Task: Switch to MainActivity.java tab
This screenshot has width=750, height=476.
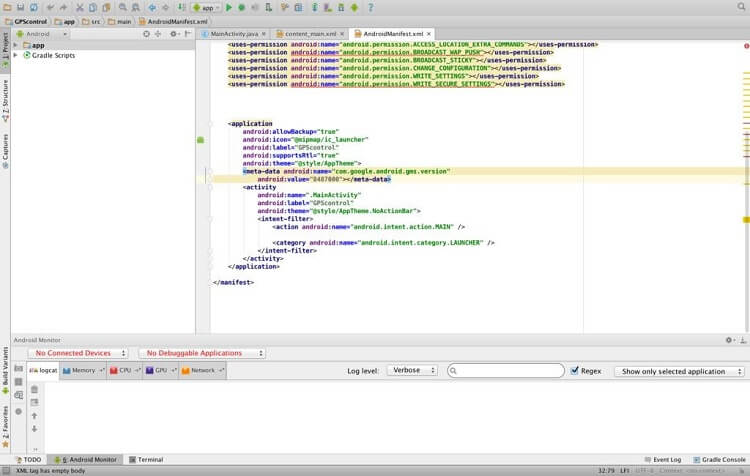Action: 234,34
